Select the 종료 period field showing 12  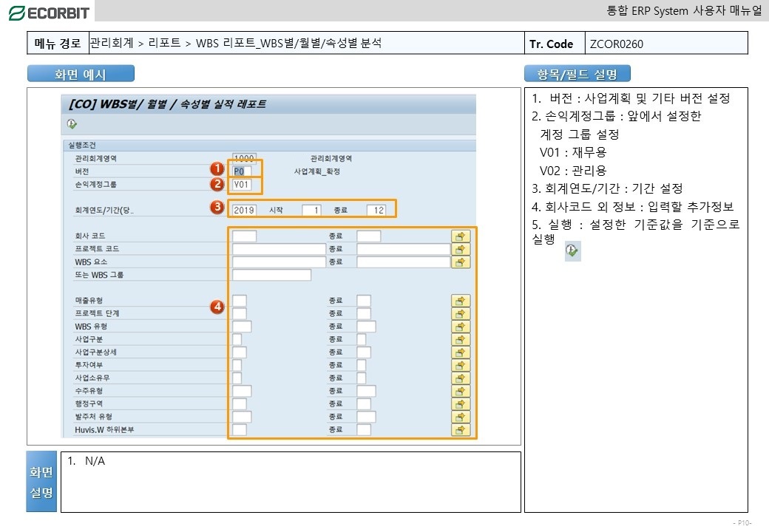(x=376, y=210)
